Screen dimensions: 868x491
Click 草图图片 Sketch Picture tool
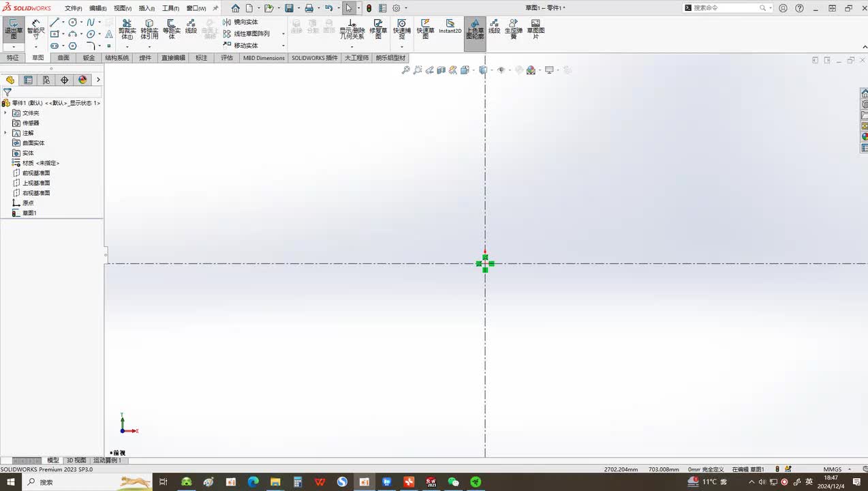pyautogui.click(x=536, y=29)
